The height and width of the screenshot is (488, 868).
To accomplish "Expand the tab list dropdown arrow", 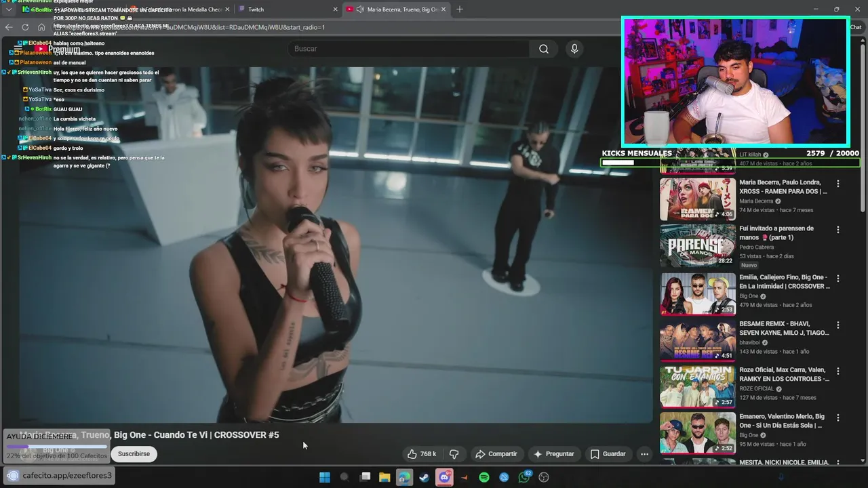I will 9,9.
